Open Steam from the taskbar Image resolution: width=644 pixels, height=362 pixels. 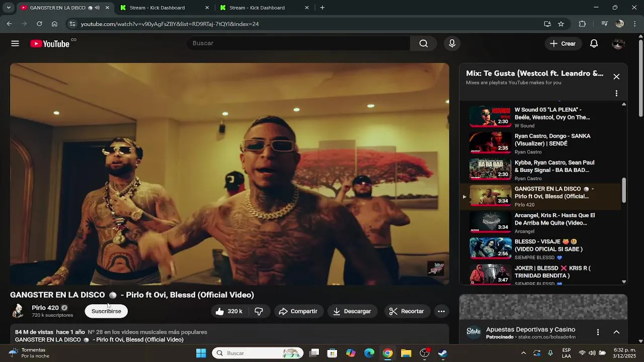(442, 353)
